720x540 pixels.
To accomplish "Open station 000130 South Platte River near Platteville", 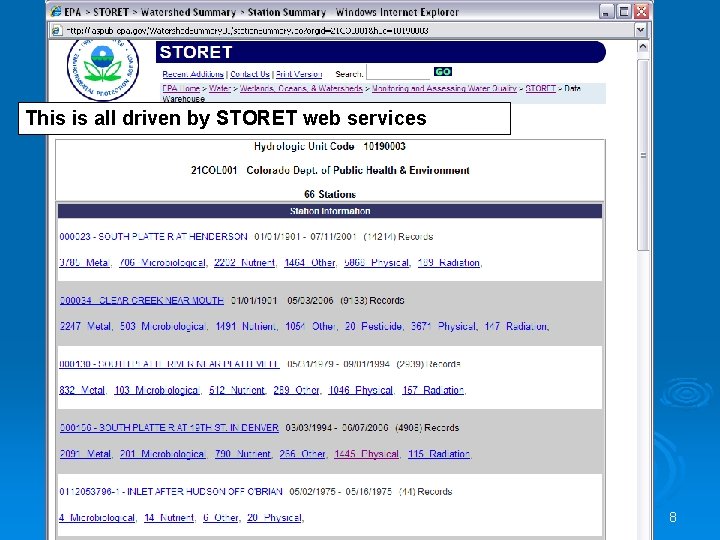I will point(169,364).
